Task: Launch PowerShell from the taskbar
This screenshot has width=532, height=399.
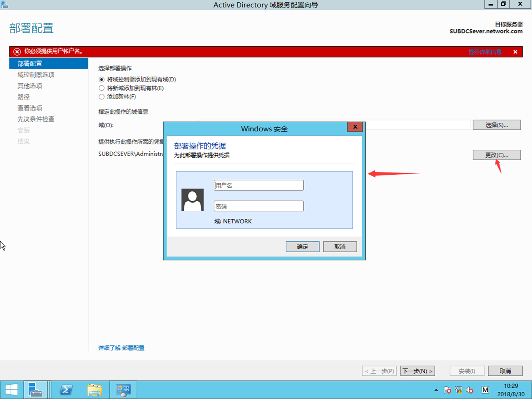Action: pos(66,390)
